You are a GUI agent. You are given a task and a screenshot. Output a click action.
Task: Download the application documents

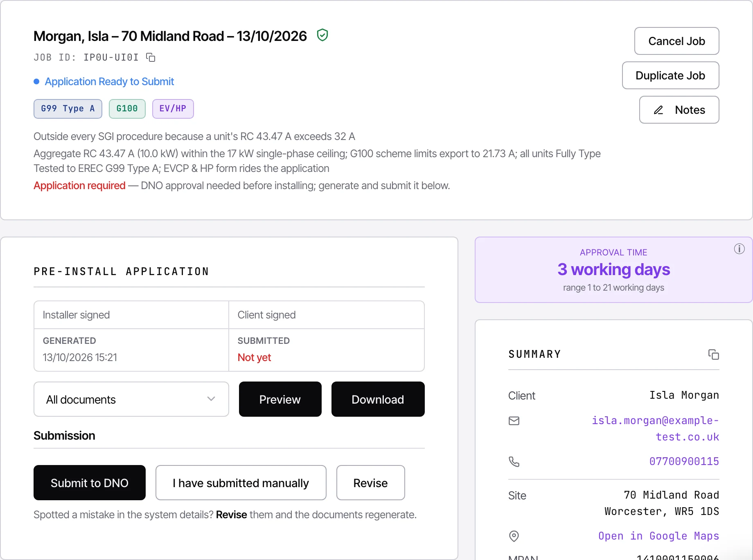coord(378,399)
